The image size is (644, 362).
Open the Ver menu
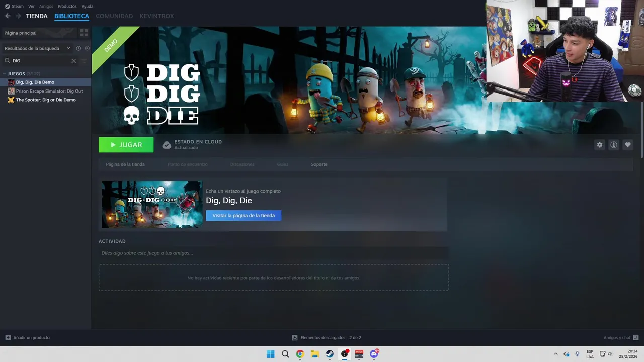[31, 6]
